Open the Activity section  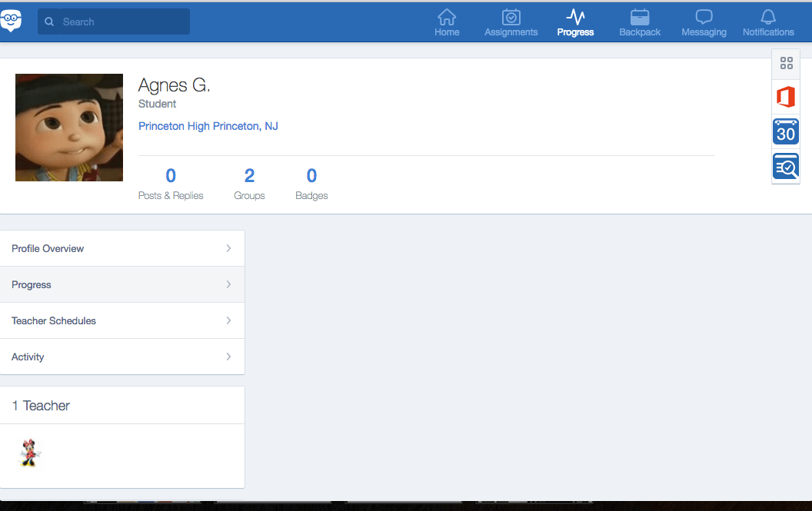(122, 357)
